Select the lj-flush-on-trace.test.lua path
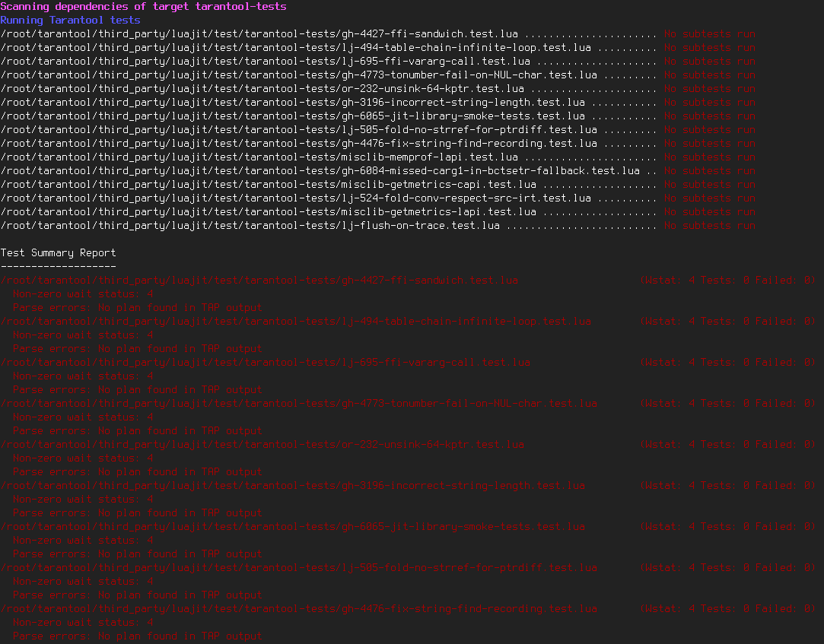824x644 pixels. point(250,225)
